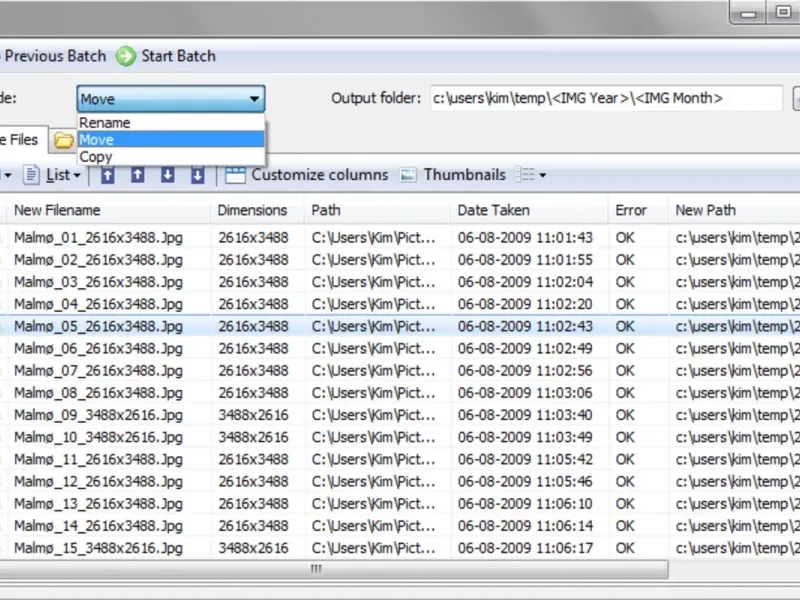Click the New Path cell in Malmø_03 row
800x600 pixels.
737,282
